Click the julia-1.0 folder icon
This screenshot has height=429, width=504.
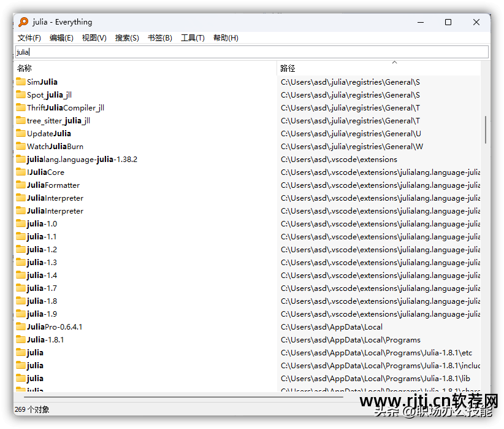coord(21,223)
